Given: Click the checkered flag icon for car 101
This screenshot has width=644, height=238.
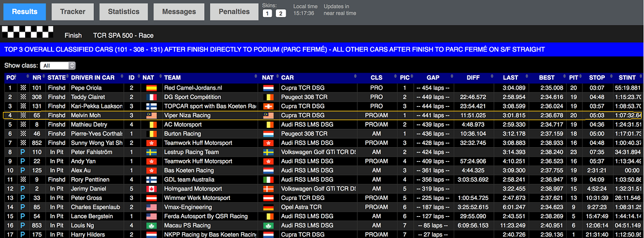Looking at the screenshot, I should click(x=23, y=88).
